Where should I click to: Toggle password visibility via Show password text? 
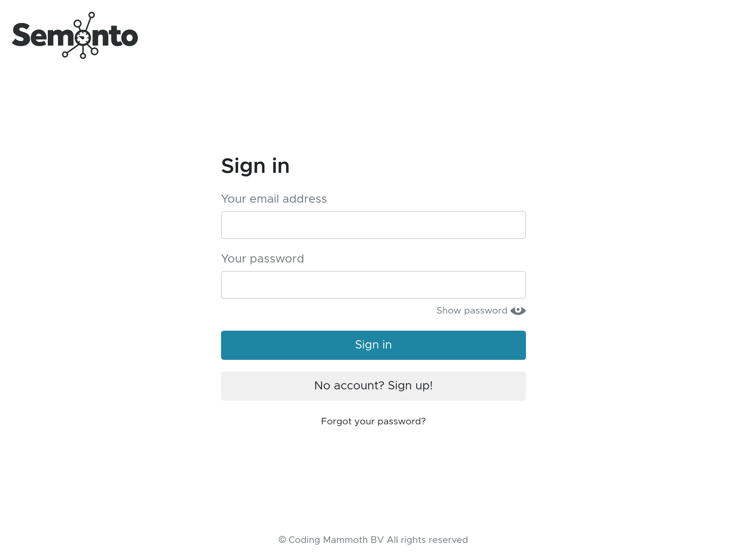click(472, 311)
